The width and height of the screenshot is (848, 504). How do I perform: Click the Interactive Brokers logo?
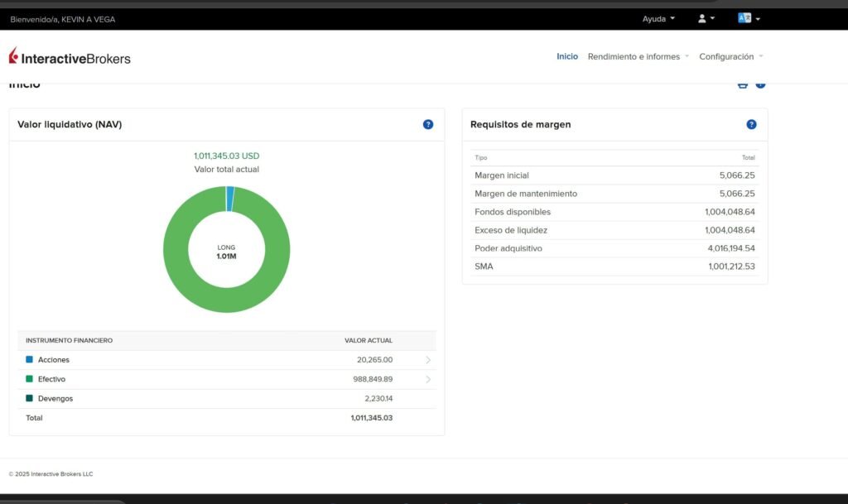pos(70,56)
